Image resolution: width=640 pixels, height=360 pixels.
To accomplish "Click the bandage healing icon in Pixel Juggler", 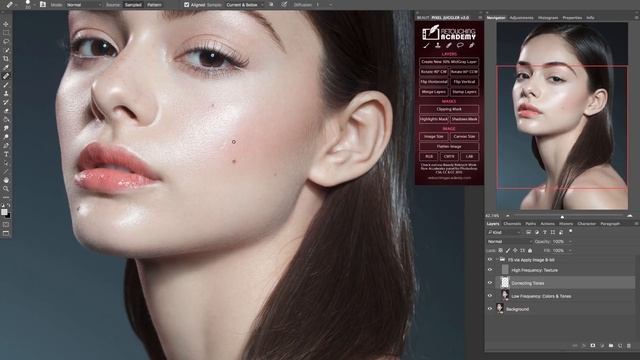I will click(449, 45).
